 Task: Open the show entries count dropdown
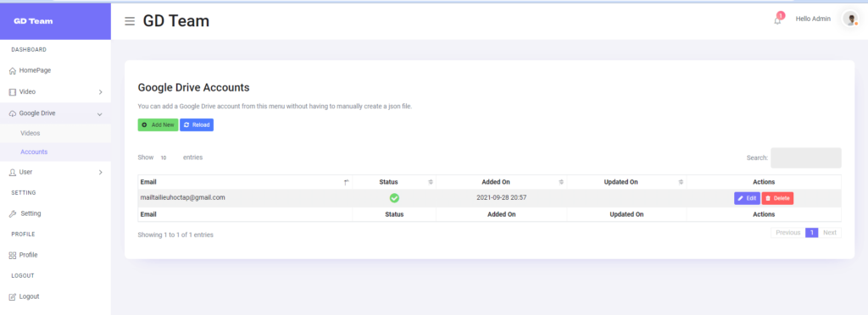click(168, 157)
